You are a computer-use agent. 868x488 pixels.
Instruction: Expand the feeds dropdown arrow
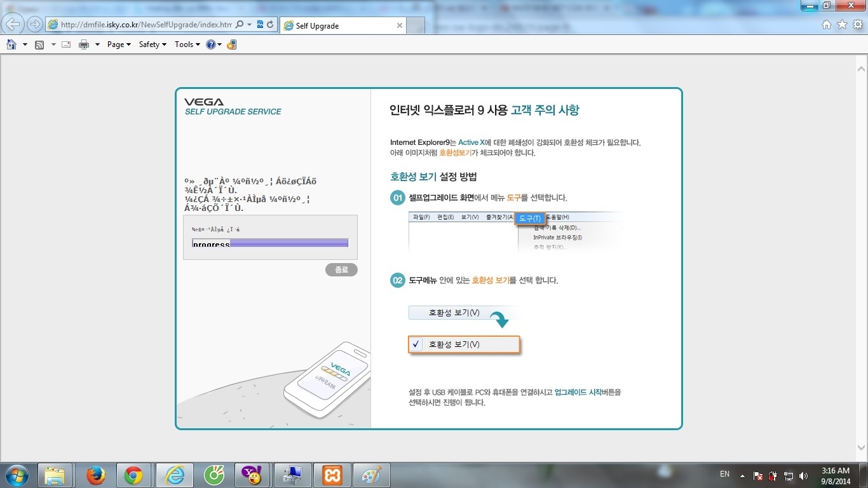(x=53, y=44)
